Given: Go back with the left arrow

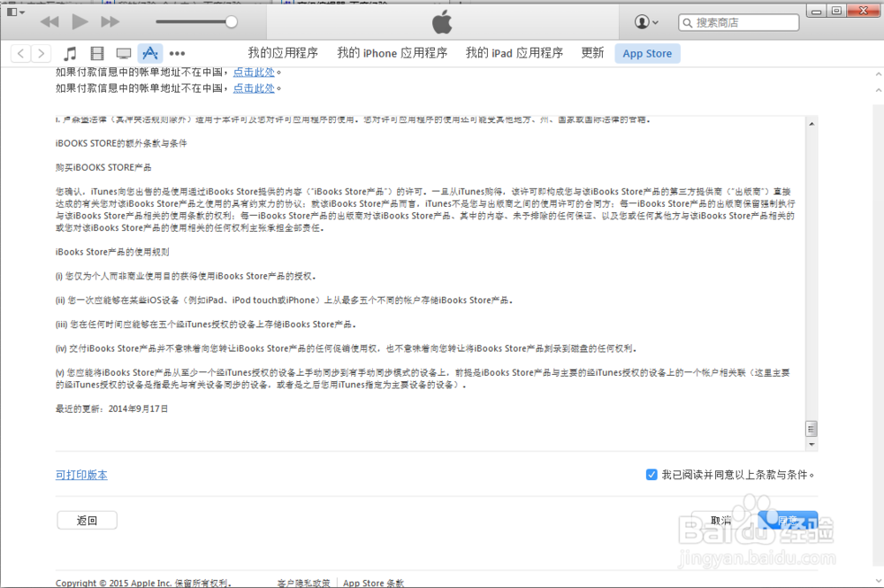Looking at the screenshot, I should coord(21,54).
